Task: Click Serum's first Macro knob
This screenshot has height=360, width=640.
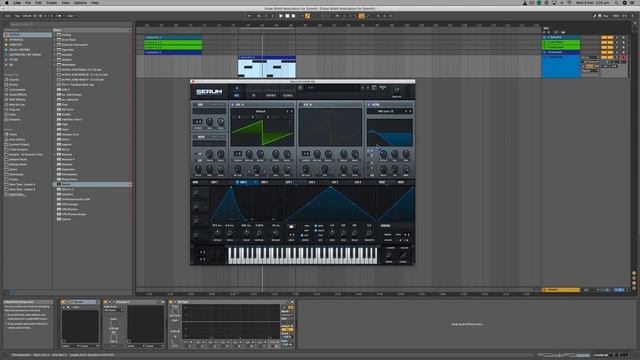Action: pyautogui.click(x=196, y=193)
